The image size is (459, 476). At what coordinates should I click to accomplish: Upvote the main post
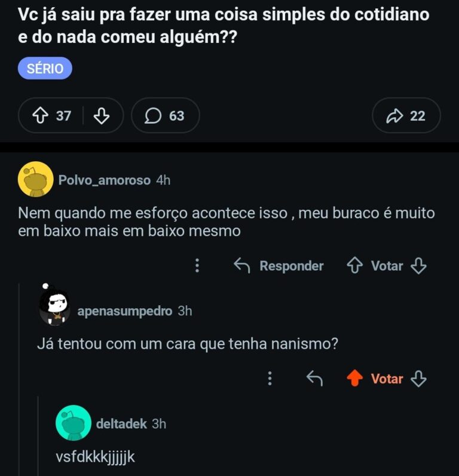[41, 115]
